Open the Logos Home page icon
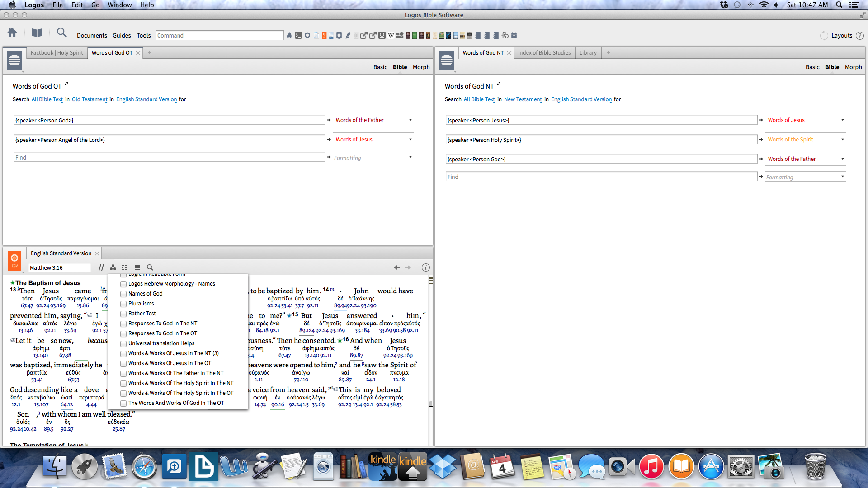 point(12,33)
